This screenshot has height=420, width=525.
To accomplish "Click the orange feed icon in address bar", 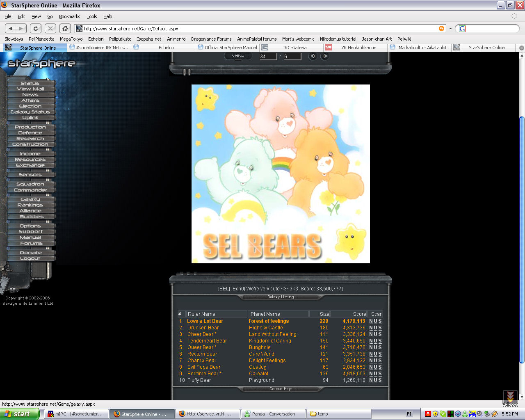I will coord(441,28).
